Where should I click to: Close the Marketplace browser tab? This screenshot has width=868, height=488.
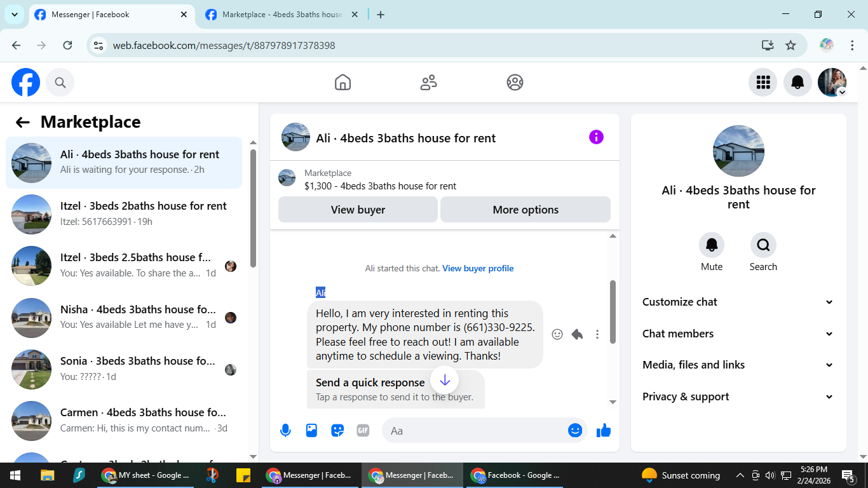(x=355, y=15)
